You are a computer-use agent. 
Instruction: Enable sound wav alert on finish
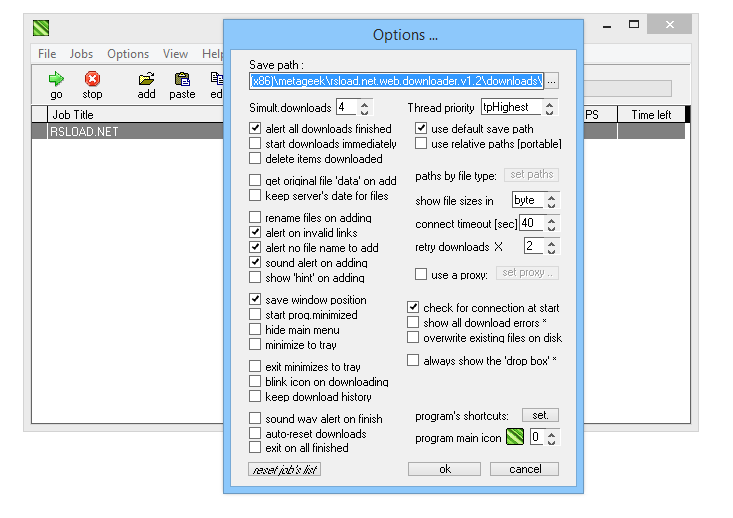coord(255,417)
